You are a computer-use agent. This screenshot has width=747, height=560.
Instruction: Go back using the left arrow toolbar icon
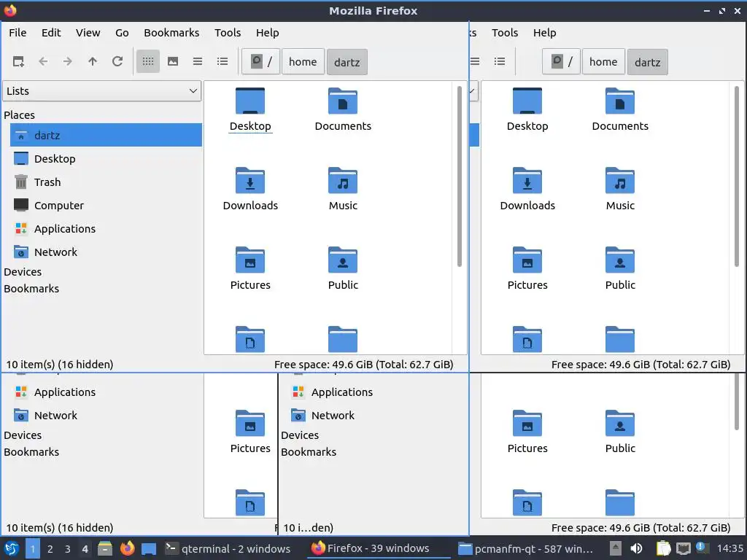[43, 61]
